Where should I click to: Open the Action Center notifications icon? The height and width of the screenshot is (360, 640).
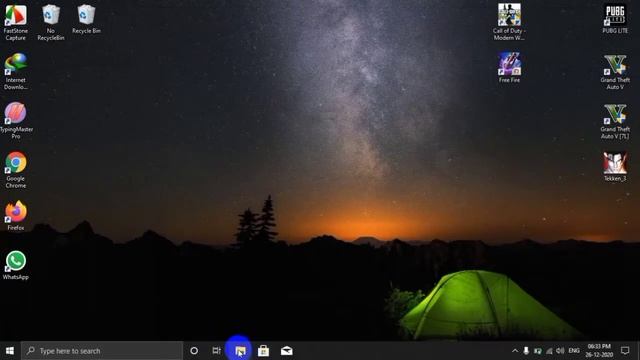click(625, 351)
